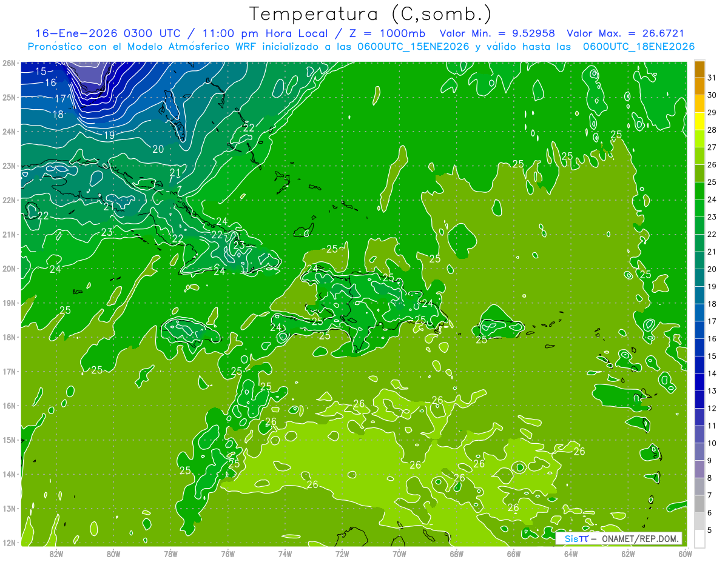
Task: Click the "16" isotherm contour label on map
Action: tap(51, 82)
